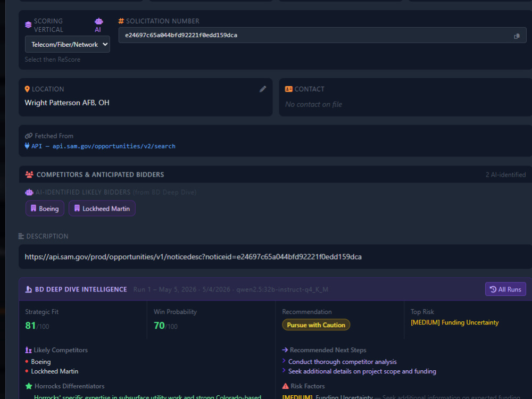Click chevron beside Seek additional details step
The image size is (532, 399).
click(284, 370)
